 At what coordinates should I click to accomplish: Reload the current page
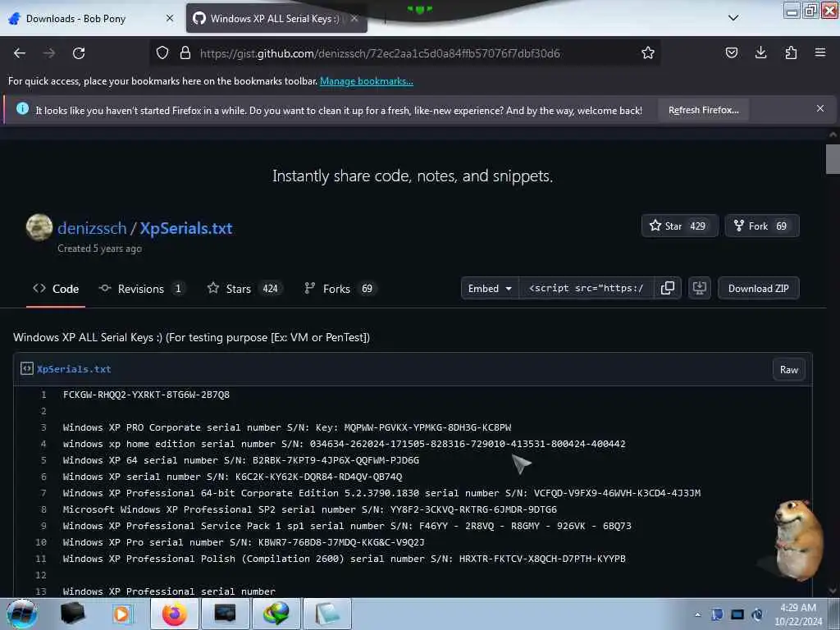(79, 53)
